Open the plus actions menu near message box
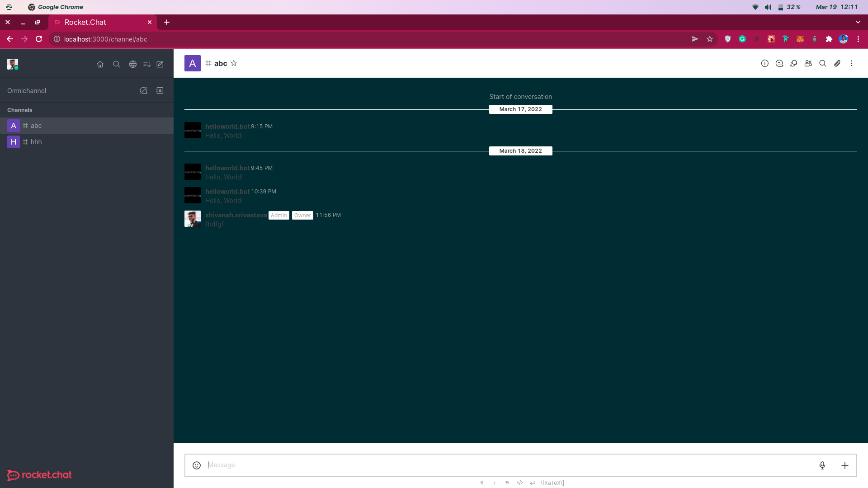 point(845,465)
